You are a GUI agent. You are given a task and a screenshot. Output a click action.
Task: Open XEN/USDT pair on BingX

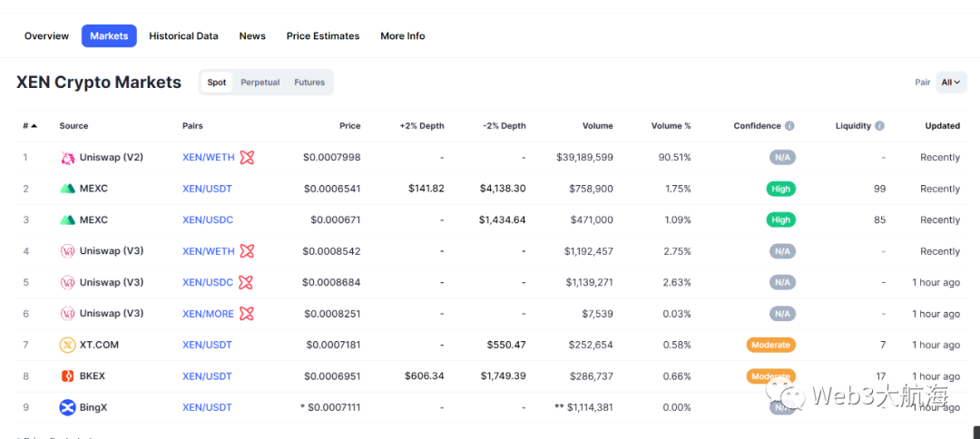[208, 407]
